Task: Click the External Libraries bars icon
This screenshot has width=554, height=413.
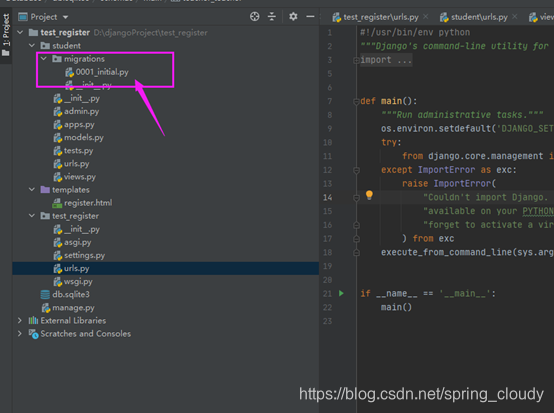Action: coord(33,320)
